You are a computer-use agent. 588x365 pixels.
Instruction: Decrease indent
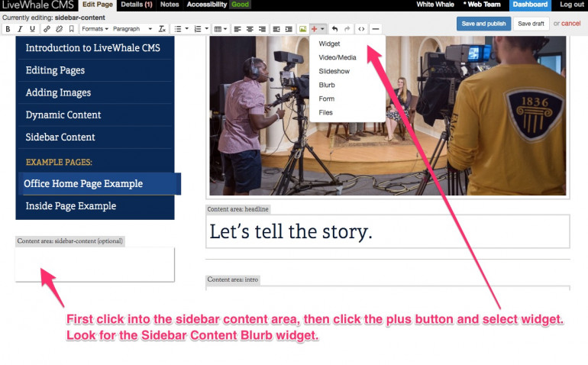tap(276, 29)
